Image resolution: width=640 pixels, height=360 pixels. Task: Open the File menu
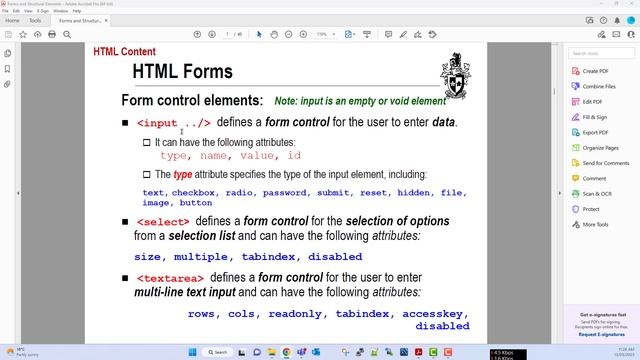coord(5,11)
